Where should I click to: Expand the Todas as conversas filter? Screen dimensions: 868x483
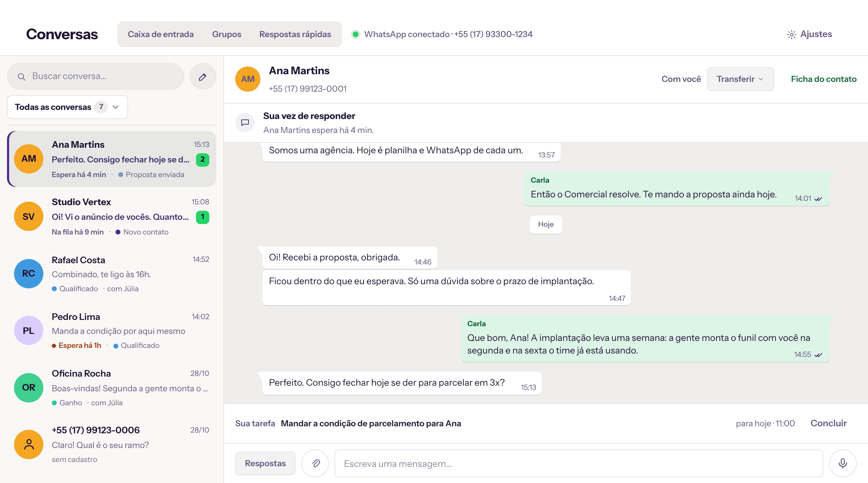[x=68, y=107]
